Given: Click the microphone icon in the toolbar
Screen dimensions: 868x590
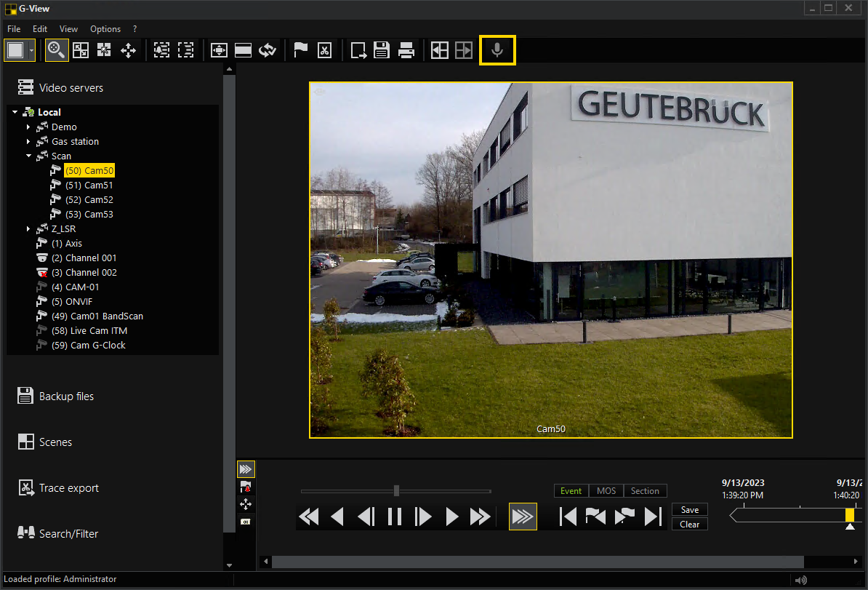Looking at the screenshot, I should click(x=497, y=50).
